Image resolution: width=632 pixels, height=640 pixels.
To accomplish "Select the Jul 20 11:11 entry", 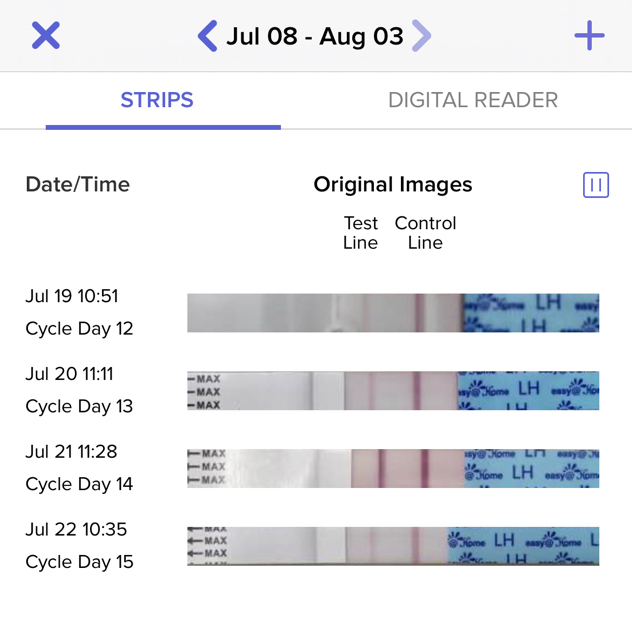I will (x=69, y=374).
